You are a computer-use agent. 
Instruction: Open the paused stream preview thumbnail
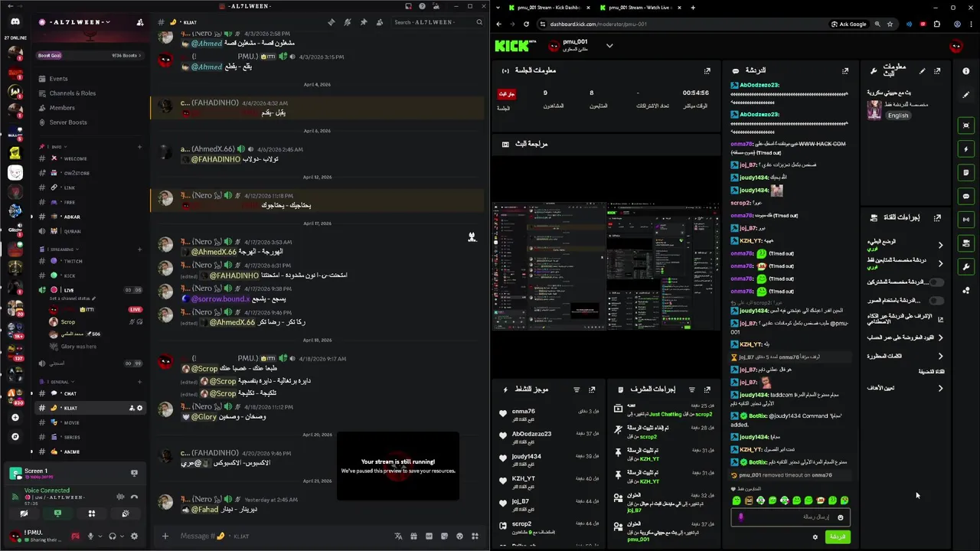click(x=398, y=466)
